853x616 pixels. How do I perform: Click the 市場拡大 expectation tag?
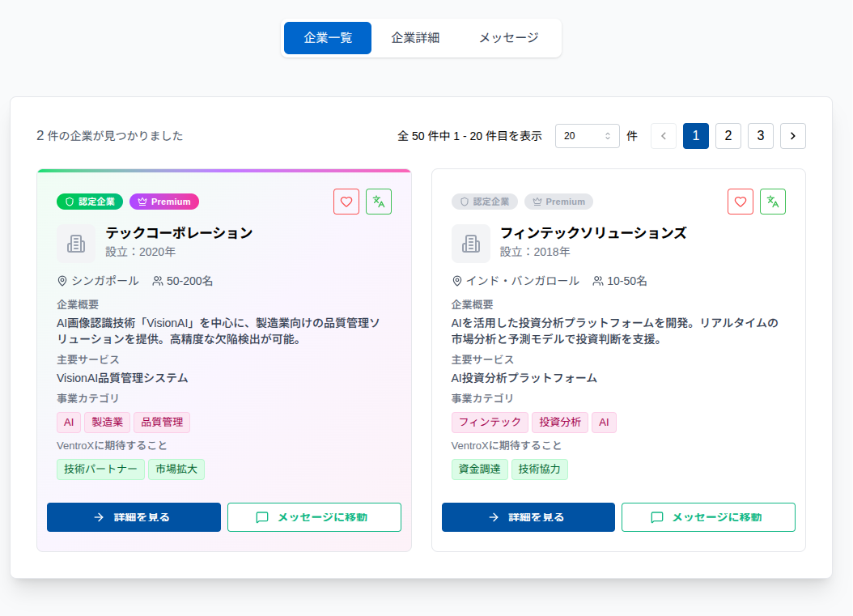[x=176, y=469]
